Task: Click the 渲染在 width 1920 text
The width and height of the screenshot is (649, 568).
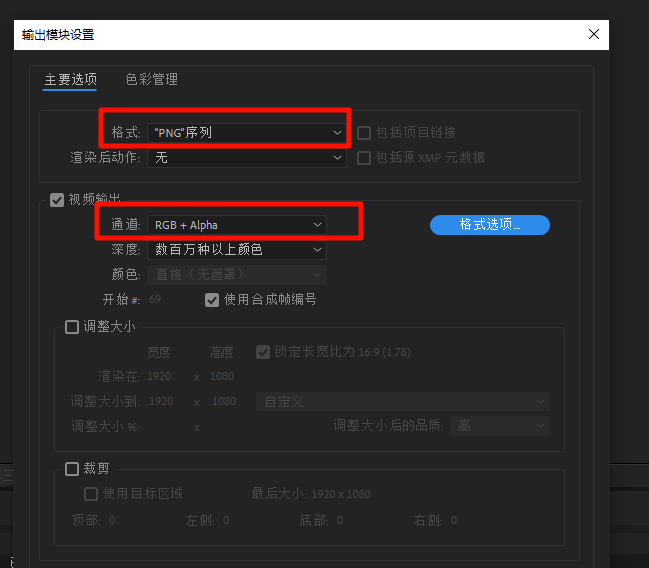Action: tap(159, 376)
